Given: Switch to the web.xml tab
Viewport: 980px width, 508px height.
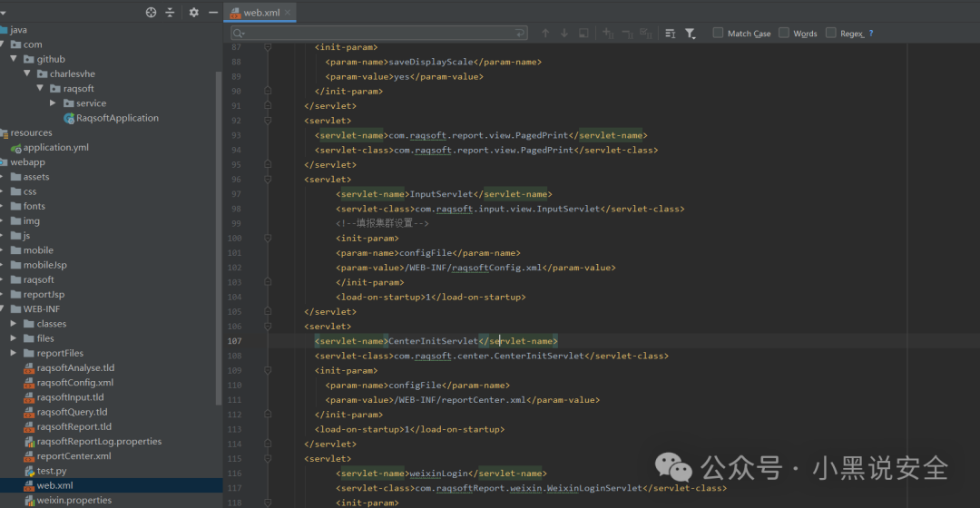Looking at the screenshot, I should pos(260,13).
